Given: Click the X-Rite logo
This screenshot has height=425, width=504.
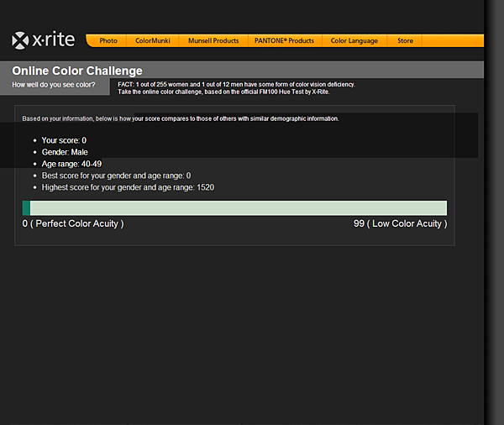Looking at the screenshot, I should [x=44, y=40].
